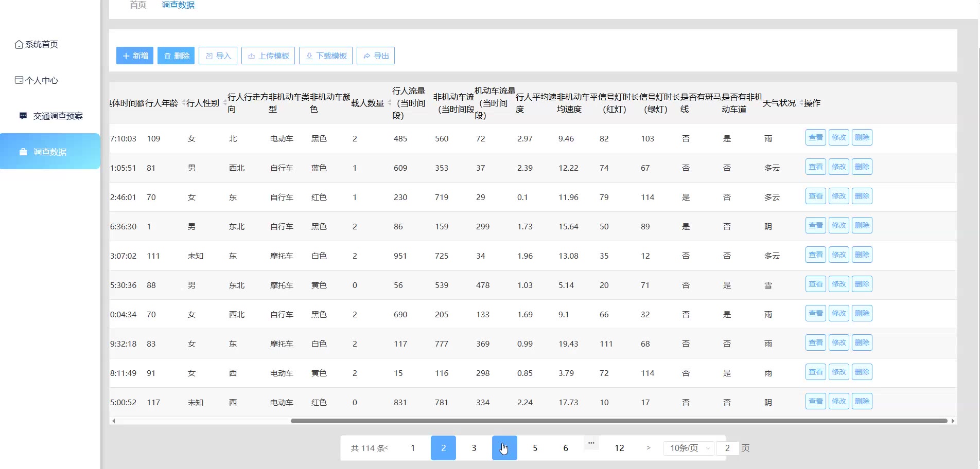Viewport: 980px width, 469px height.
Task: Go to page 12 in pagination
Action: [x=619, y=448]
